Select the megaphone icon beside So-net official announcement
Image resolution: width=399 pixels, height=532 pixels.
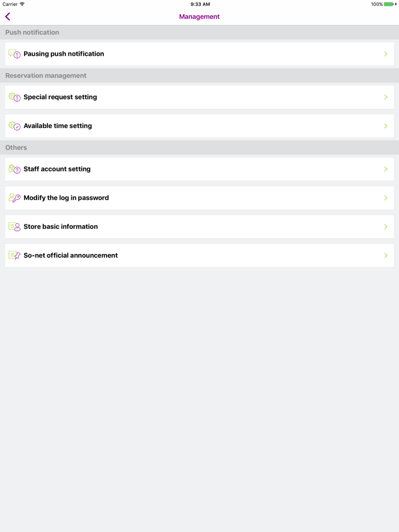(x=13, y=255)
